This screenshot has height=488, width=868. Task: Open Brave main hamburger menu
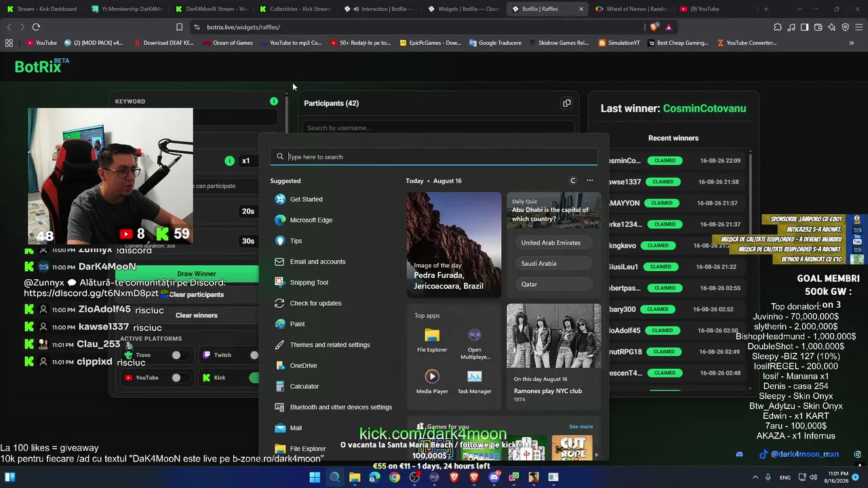859,27
